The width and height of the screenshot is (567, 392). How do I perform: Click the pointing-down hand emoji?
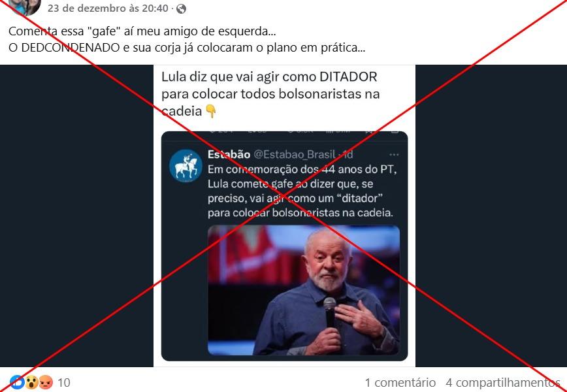click(x=210, y=111)
